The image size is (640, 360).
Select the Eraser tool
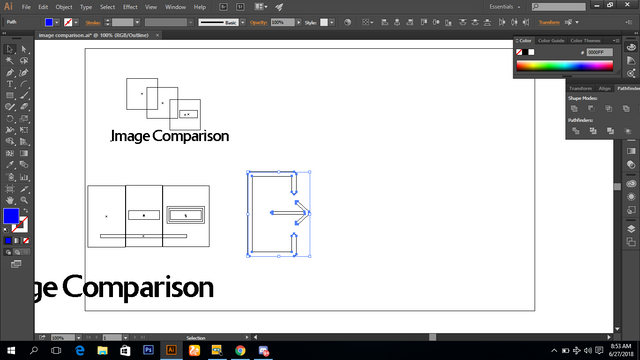click(24, 107)
